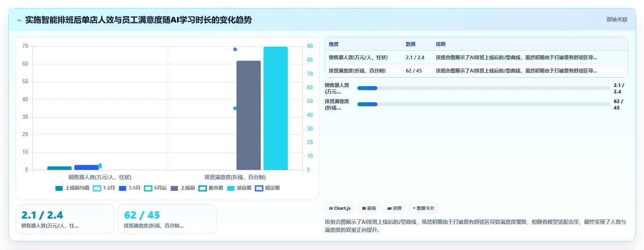This screenshot has width=644, height=250.
Task: Click the small blue 3-5月 bar
Action: tap(86, 167)
